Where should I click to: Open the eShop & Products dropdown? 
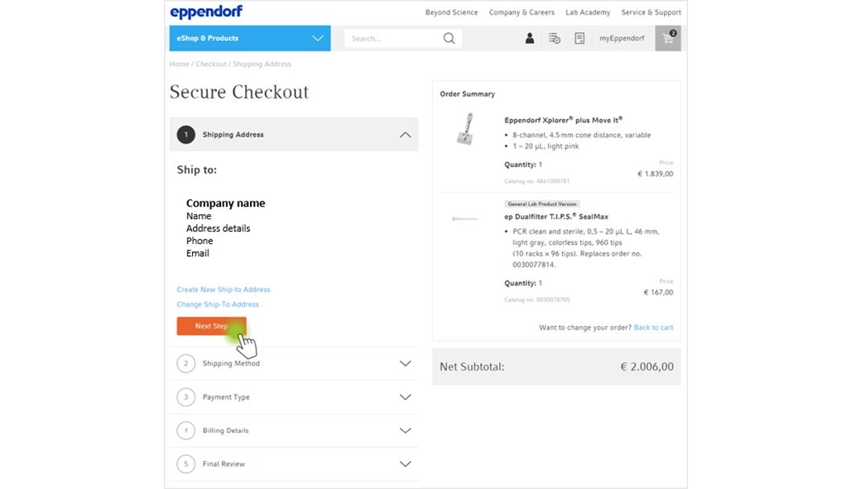point(250,39)
